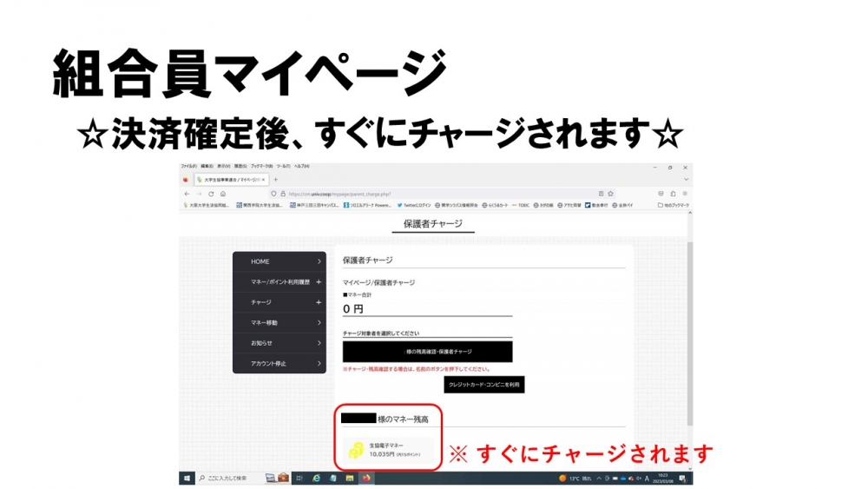Open the 他のブックマーク bookmarks folder
Viewport: 868px width, 489px height.
click(x=674, y=206)
